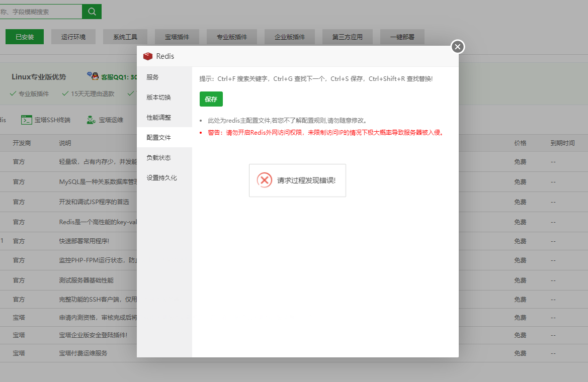This screenshot has height=382, width=588.
Task: Select 配置文件 in Redis sidebar
Action: point(164,138)
